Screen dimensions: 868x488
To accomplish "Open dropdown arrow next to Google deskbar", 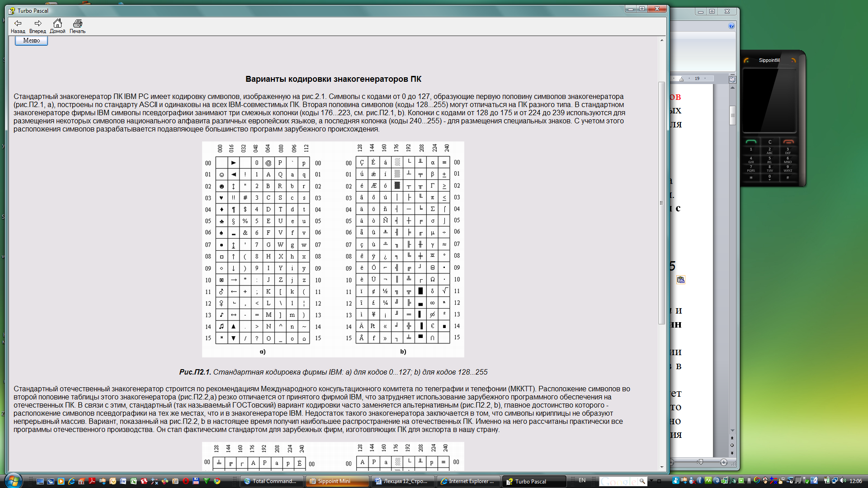I will [x=651, y=481].
